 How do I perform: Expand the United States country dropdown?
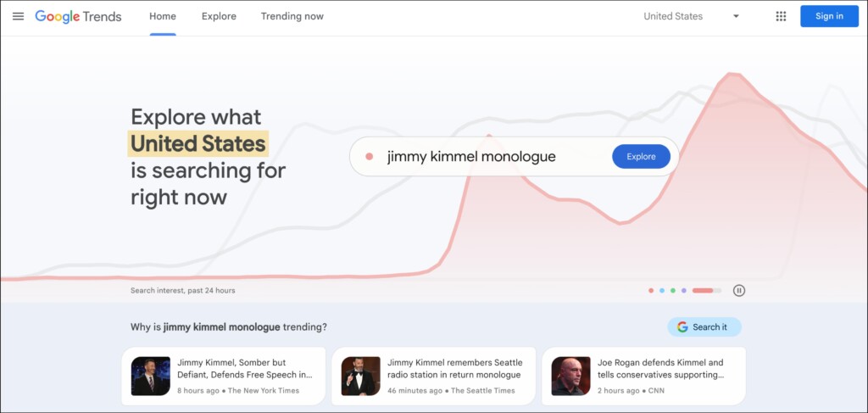coord(691,16)
